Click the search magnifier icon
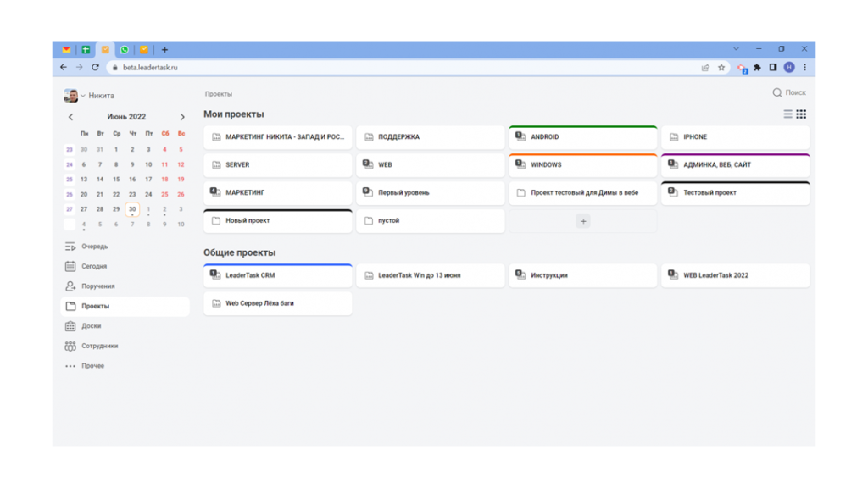The image size is (868, 488). 776,92
